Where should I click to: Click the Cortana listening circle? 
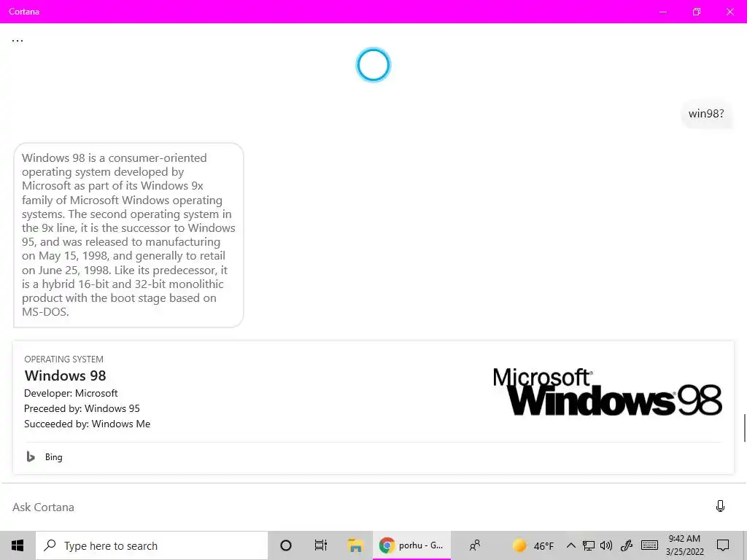coord(373,65)
